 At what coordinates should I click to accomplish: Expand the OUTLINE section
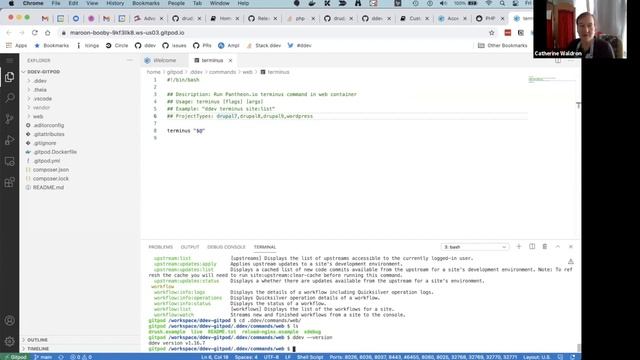(37, 340)
